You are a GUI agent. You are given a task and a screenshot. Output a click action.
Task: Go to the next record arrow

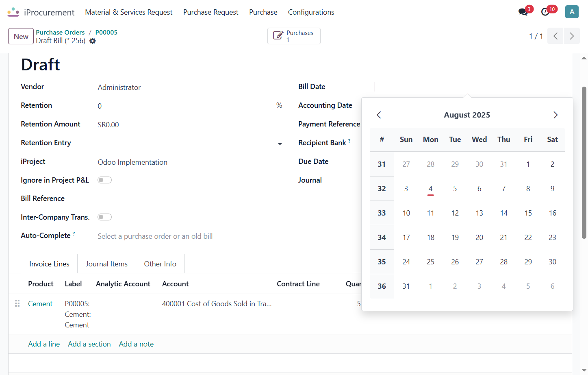[572, 36]
